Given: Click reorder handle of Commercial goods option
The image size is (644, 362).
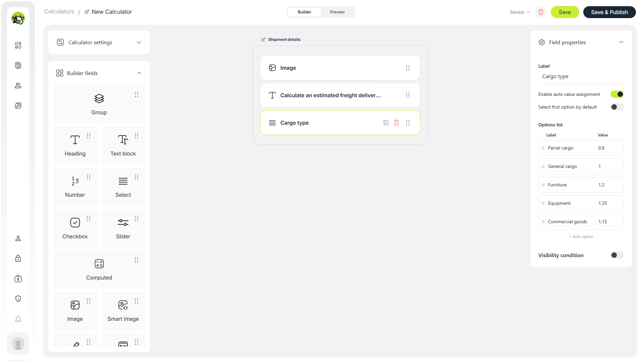Looking at the screenshot, I should click(x=543, y=222).
